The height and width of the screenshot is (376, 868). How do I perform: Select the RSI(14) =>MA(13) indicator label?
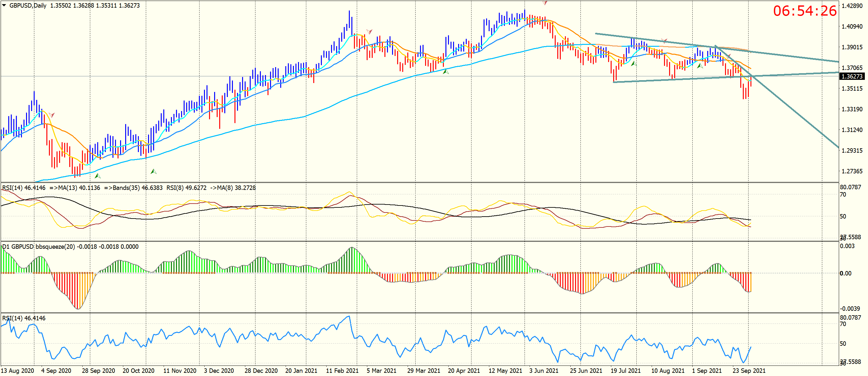coord(51,187)
